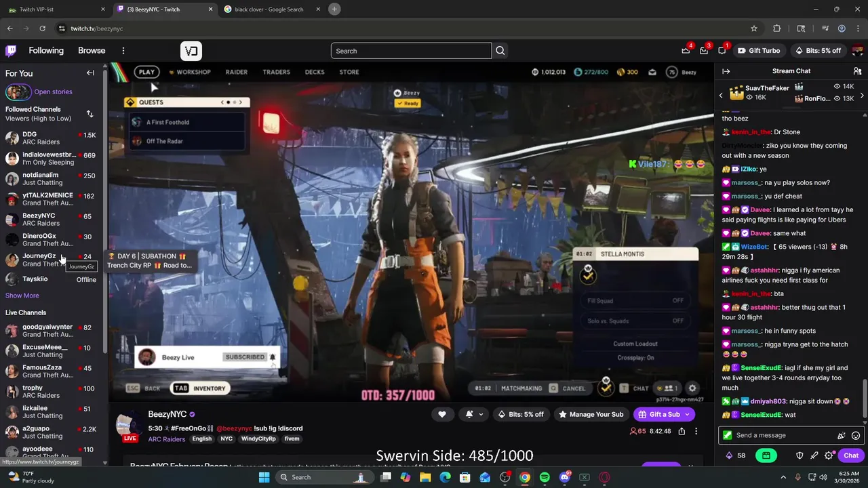Open stream options three-dot menu
Viewport: 868px width, 488px height.
tap(696, 431)
